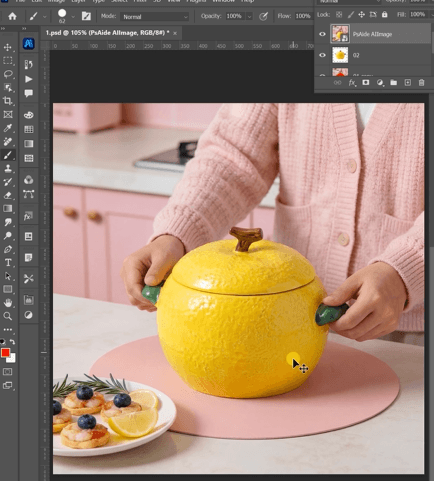The width and height of the screenshot is (434, 481).
Task: Hide the PsAide AIImage layer
Action: (x=322, y=34)
